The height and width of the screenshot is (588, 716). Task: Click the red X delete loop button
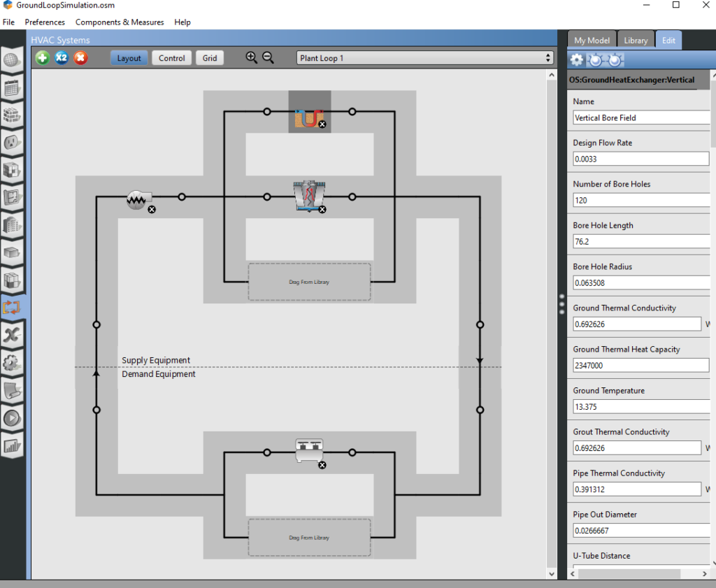80,58
